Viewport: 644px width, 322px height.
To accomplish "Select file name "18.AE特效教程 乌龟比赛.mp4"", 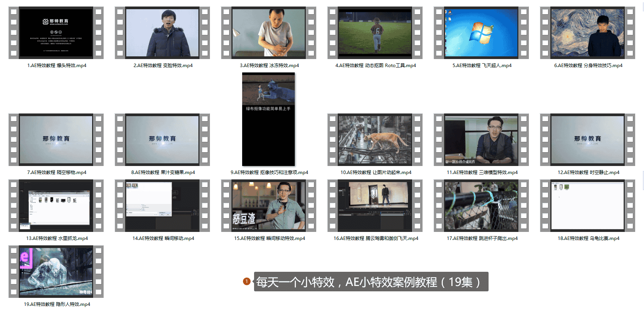I will 588,238.
